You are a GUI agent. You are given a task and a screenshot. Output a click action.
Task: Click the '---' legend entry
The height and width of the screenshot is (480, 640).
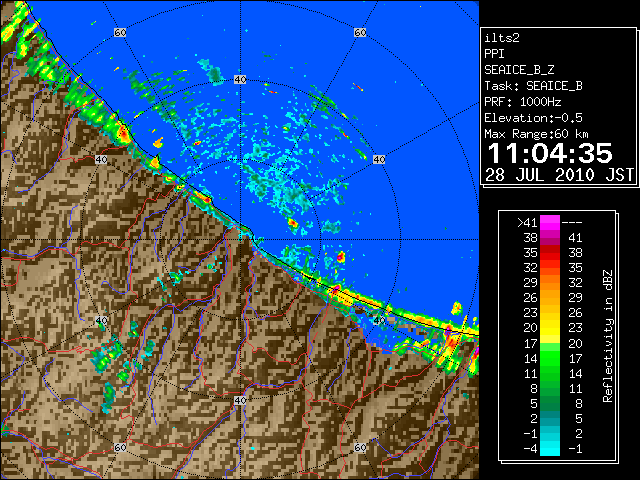click(572, 223)
